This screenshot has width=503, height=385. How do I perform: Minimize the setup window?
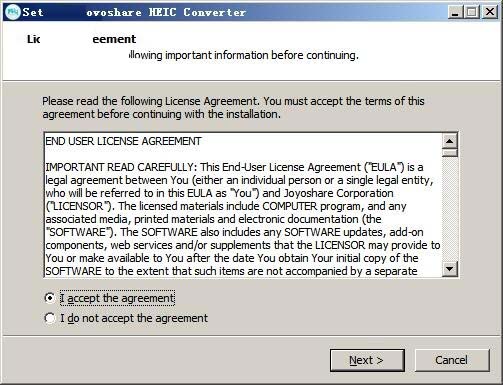(455, 12)
